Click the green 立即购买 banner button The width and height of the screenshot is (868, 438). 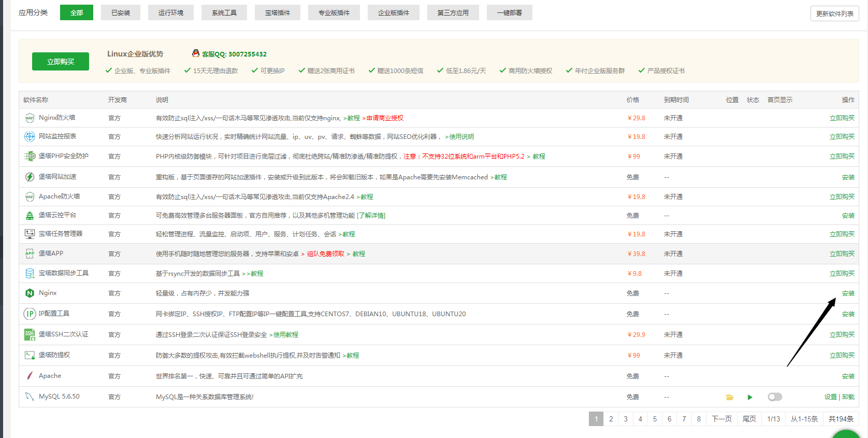tap(61, 61)
